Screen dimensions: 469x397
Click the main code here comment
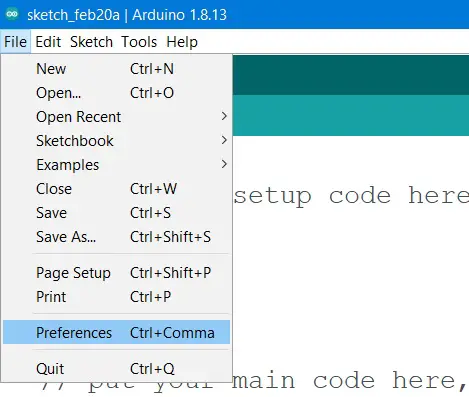[x=349, y=380]
